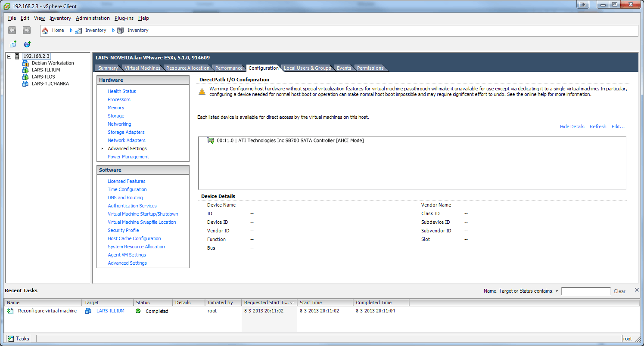Switch to the Virtual Machines tab

coord(142,68)
